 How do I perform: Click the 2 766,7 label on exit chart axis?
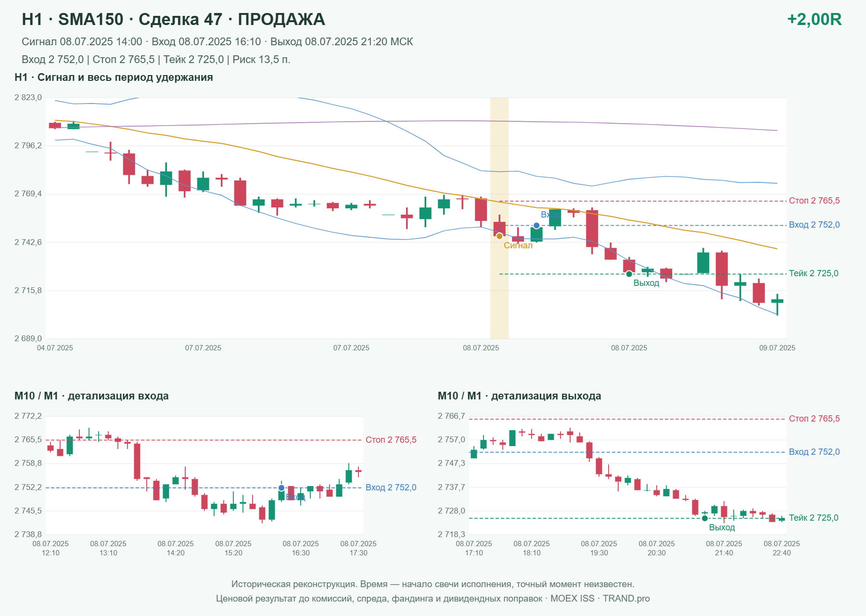(x=451, y=416)
